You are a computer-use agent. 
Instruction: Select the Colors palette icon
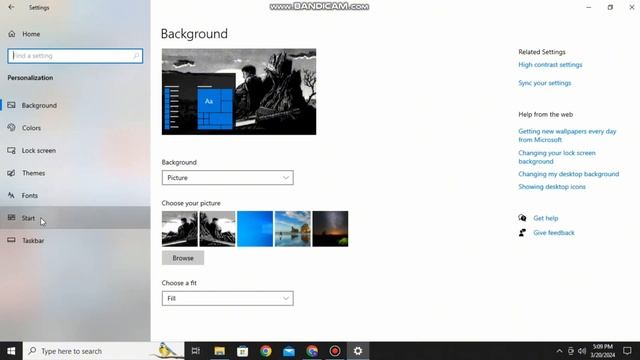point(11,128)
